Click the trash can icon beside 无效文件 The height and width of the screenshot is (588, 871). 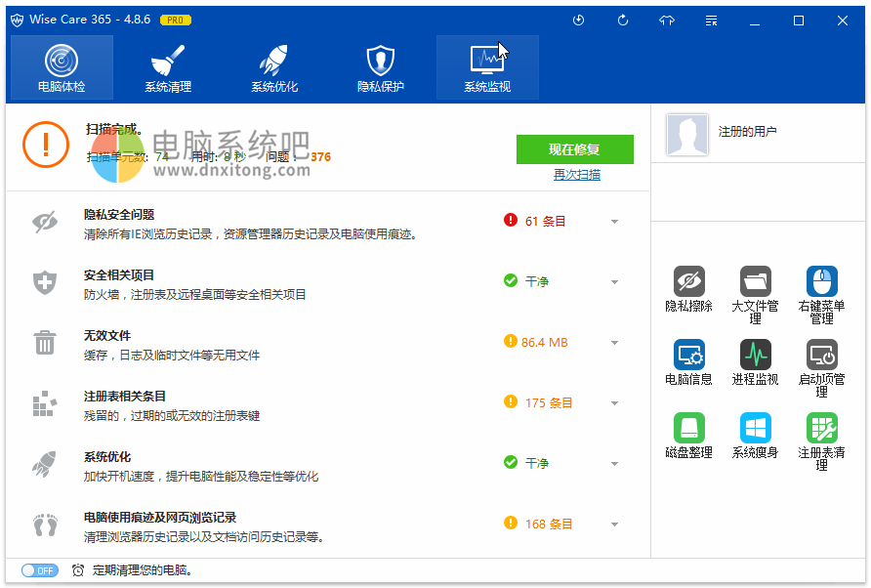click(45, 343)
